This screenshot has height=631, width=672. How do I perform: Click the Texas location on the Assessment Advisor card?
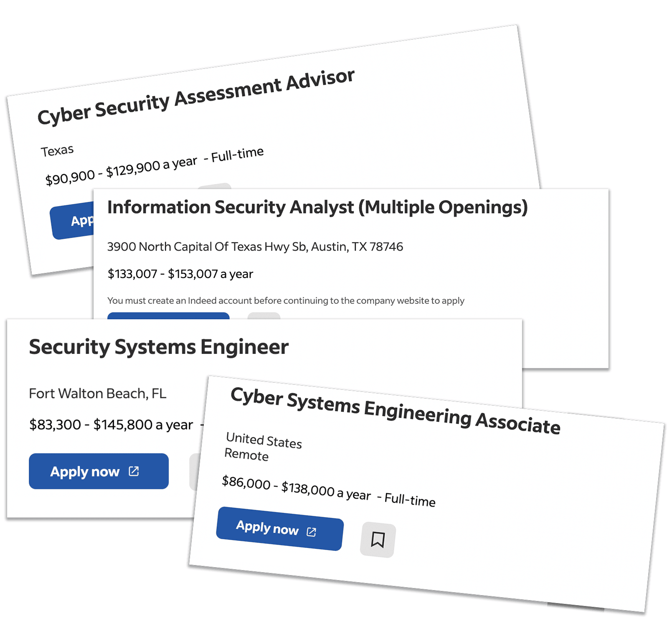57,151
